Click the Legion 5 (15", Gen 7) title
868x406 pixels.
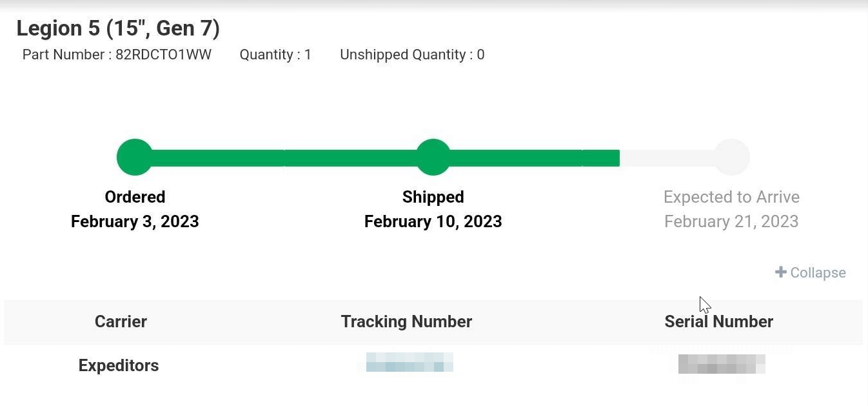tap(118, 28)
